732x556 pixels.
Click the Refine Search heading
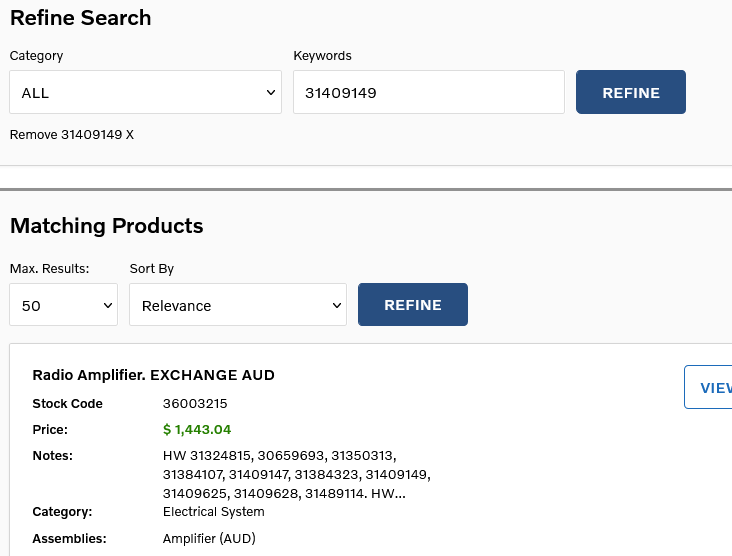pyautogui.click(x=80, y=18)
